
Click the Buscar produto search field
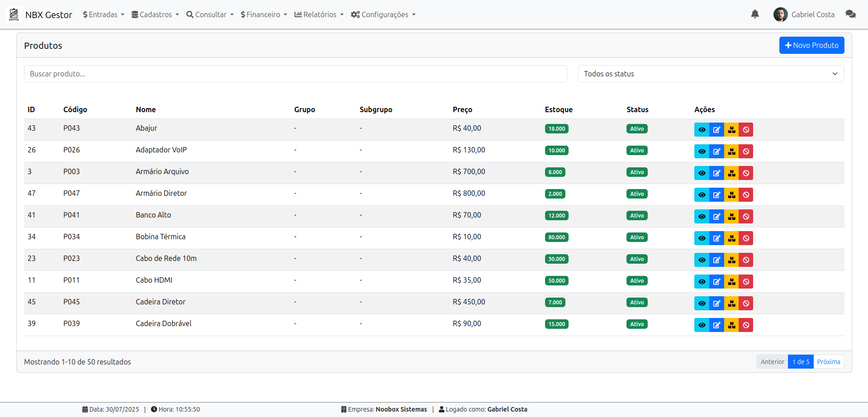(x=295, y=74)
